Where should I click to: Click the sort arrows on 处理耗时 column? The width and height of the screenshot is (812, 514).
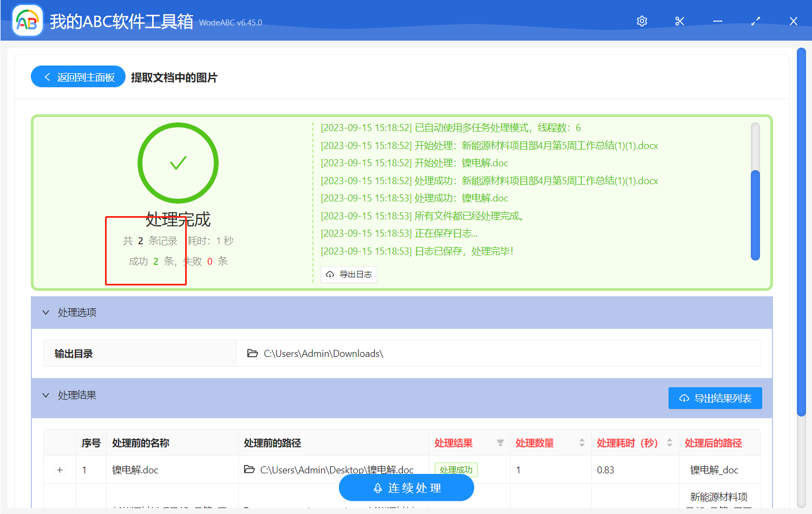pyautogui.click(x=670, y=443)
